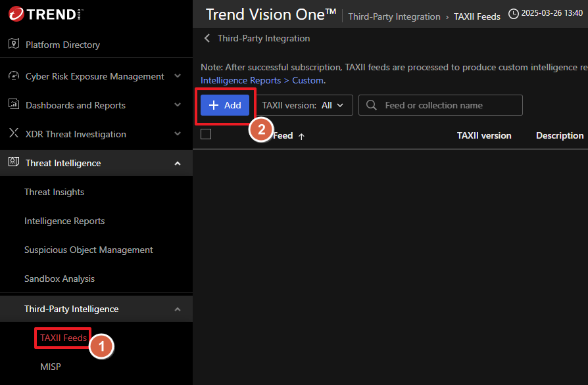588x385 pixels.
Task: Click the Platform Directory map icon
Action: click(x=13, y=44)
